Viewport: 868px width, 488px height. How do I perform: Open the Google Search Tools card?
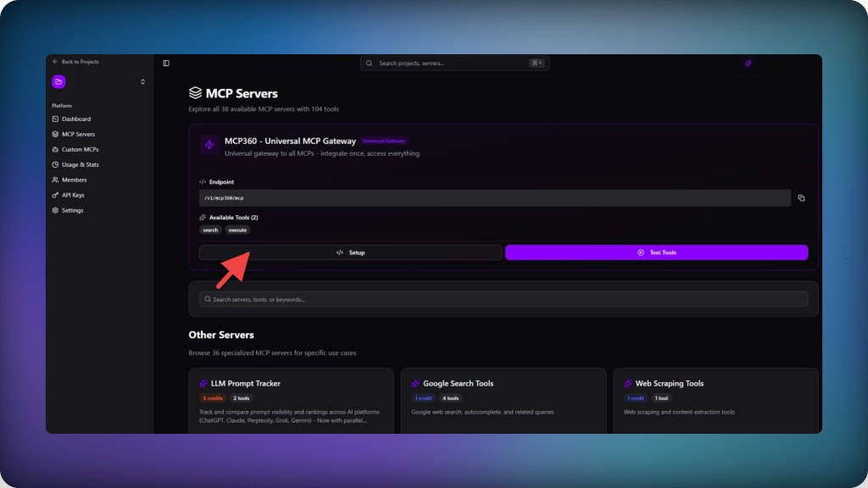tap(504, 401)
